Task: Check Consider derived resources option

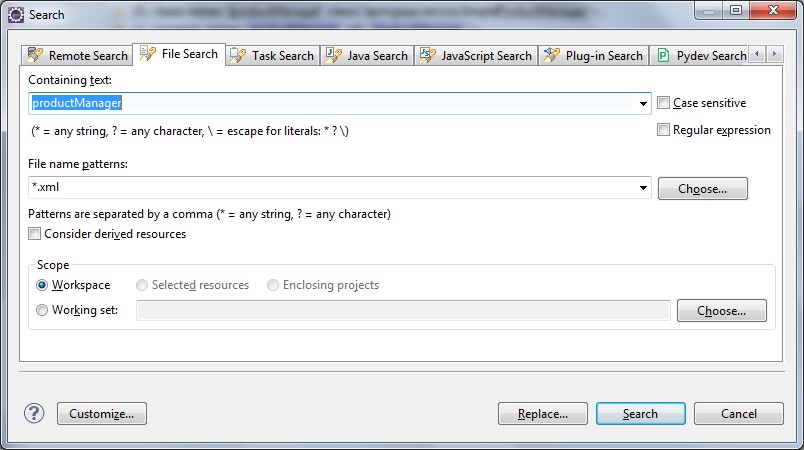Action: pos(35,234)
